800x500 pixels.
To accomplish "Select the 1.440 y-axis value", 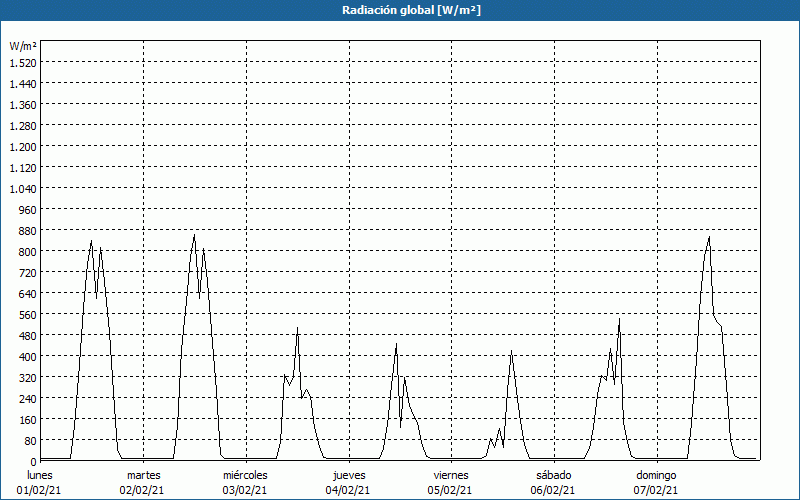I will (23, 84).
